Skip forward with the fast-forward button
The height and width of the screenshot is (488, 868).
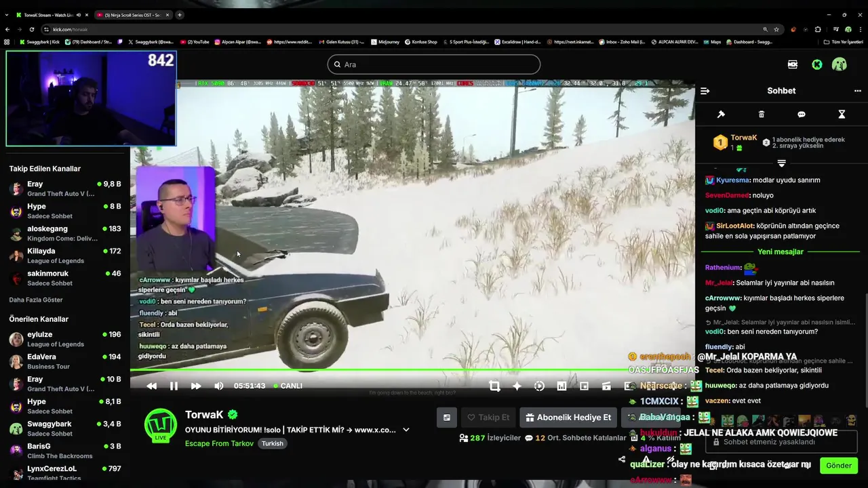click(x=196, y=386)
